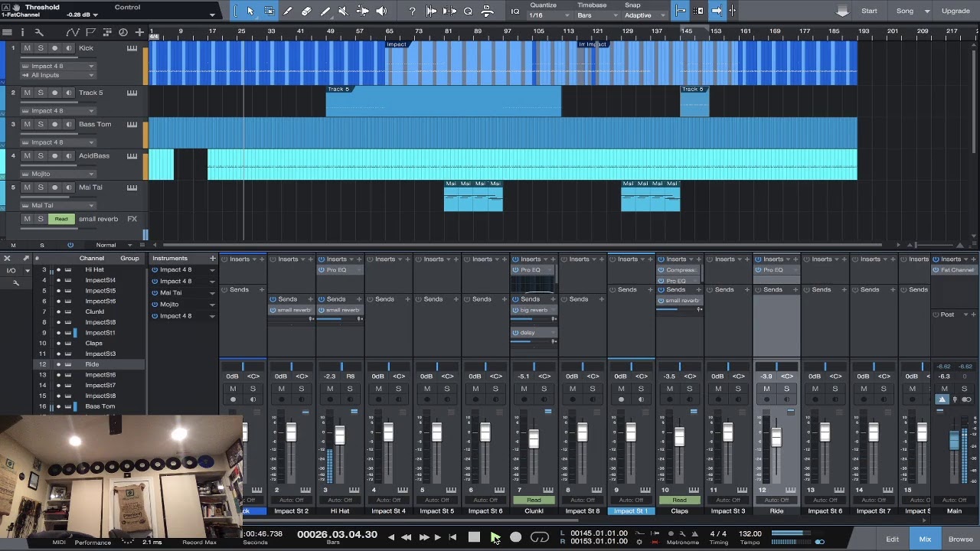The width and height of the screenshot is (980, 551).
Task: Open the track list wrench options
Action: (39, 32)
